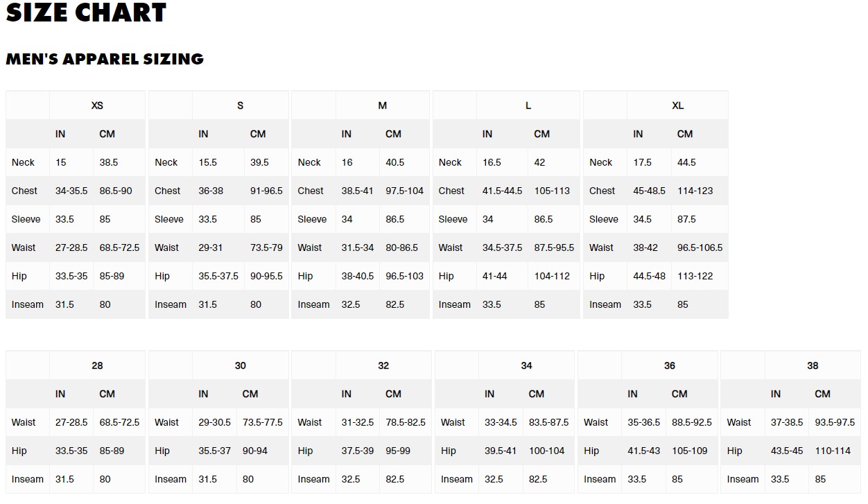Select the S size table header
Screen dimensions: 868x504
pos(240,105)
